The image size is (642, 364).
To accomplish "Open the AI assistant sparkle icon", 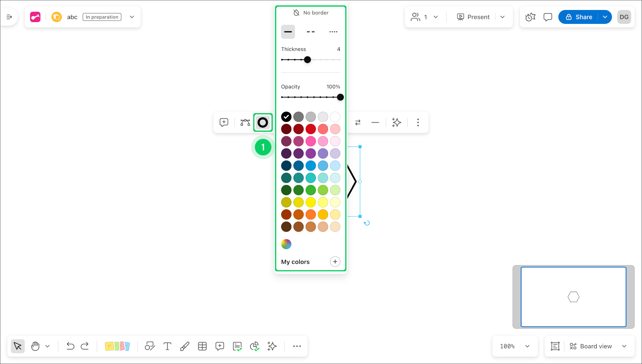I will [x=272, y=346].
